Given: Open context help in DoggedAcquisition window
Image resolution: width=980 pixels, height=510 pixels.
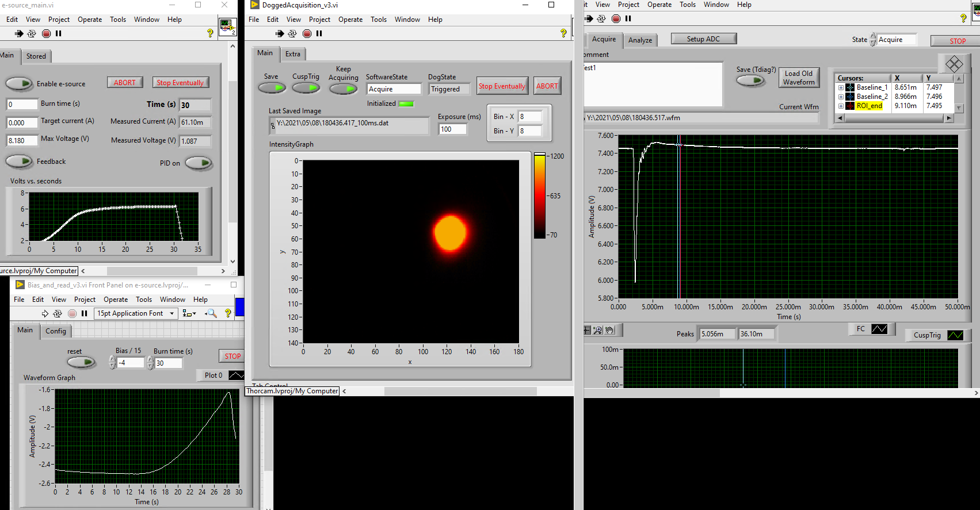Looking at the screenshot, I should (563, 34).
